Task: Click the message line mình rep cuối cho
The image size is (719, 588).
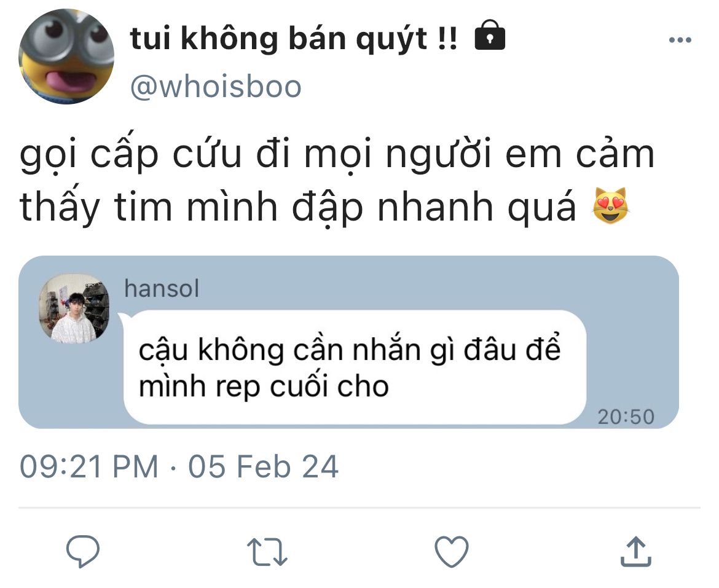Action: point(264,386)
